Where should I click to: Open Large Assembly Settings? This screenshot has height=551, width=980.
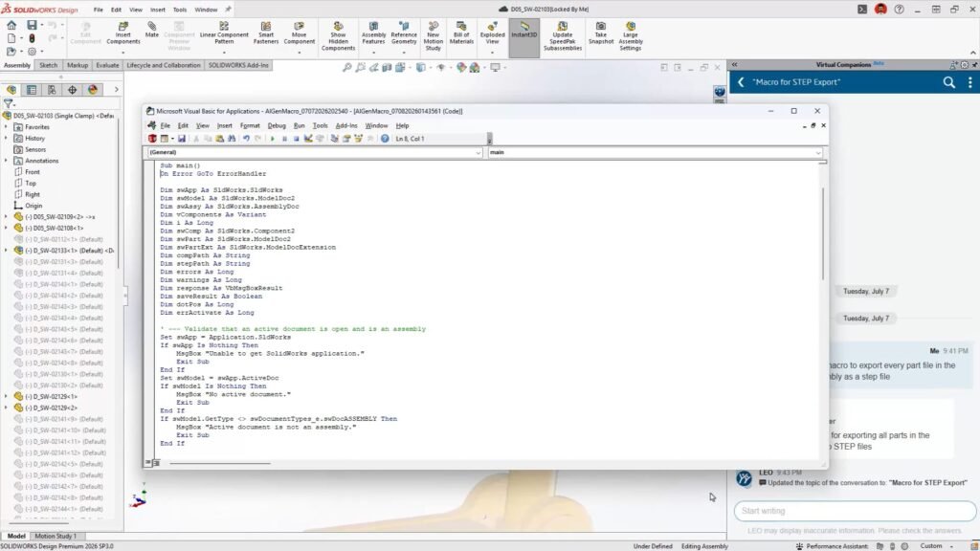[x=630, y=36]
